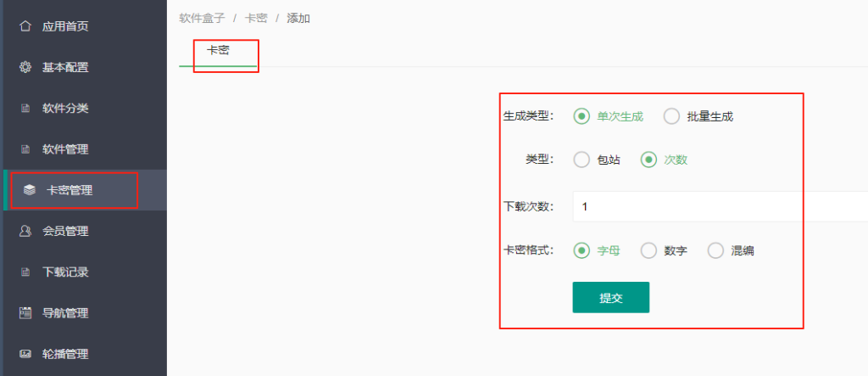Click the gear icon beside 基本配置

click(x=25, y=68)
